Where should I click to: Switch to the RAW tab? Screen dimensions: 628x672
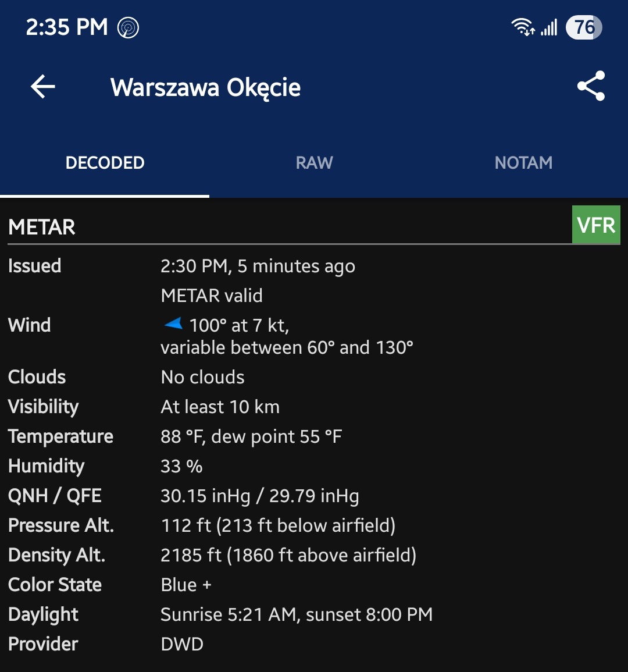pyautogui.click(x=314, y=163)
